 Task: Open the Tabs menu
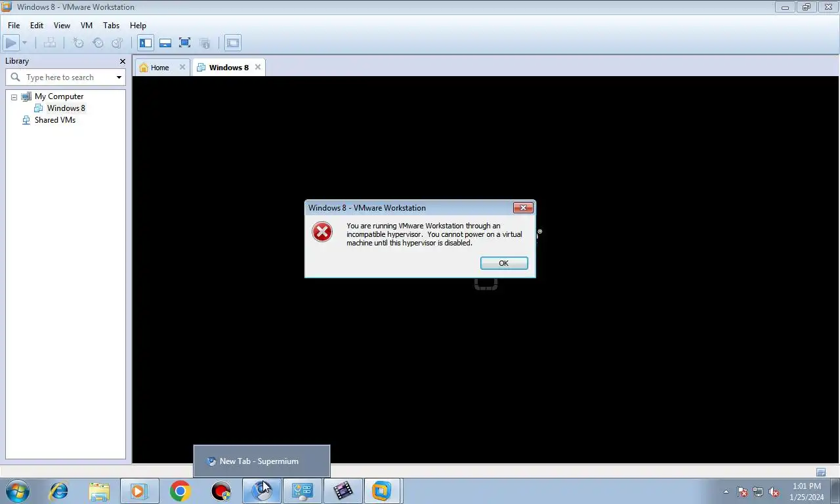(112, 26)
